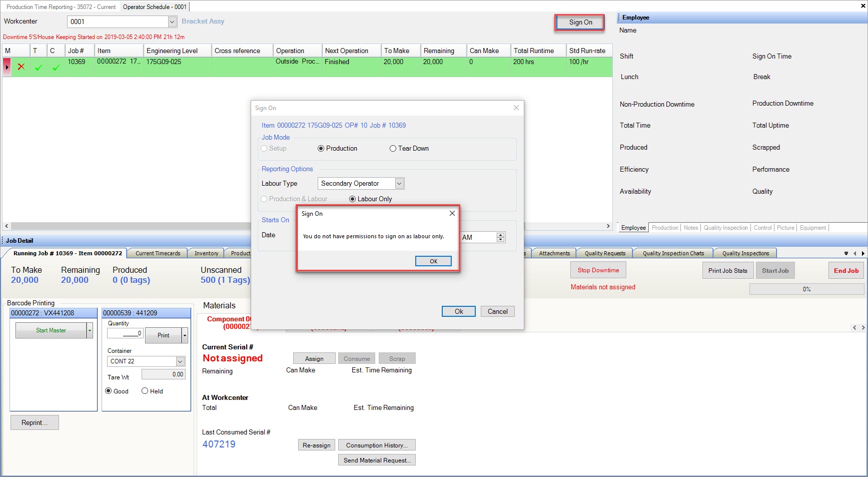
Task: Open the Quality Requests tab
Action: (605, 253)
